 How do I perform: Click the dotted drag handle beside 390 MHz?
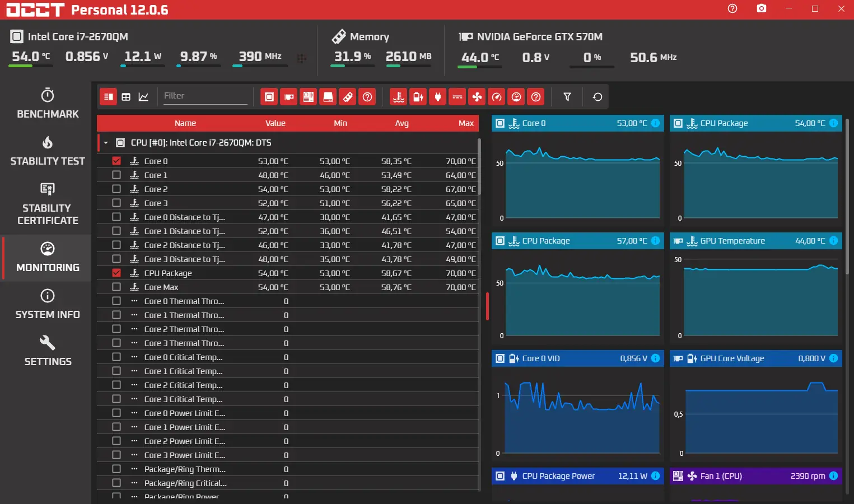pos(301,58)
